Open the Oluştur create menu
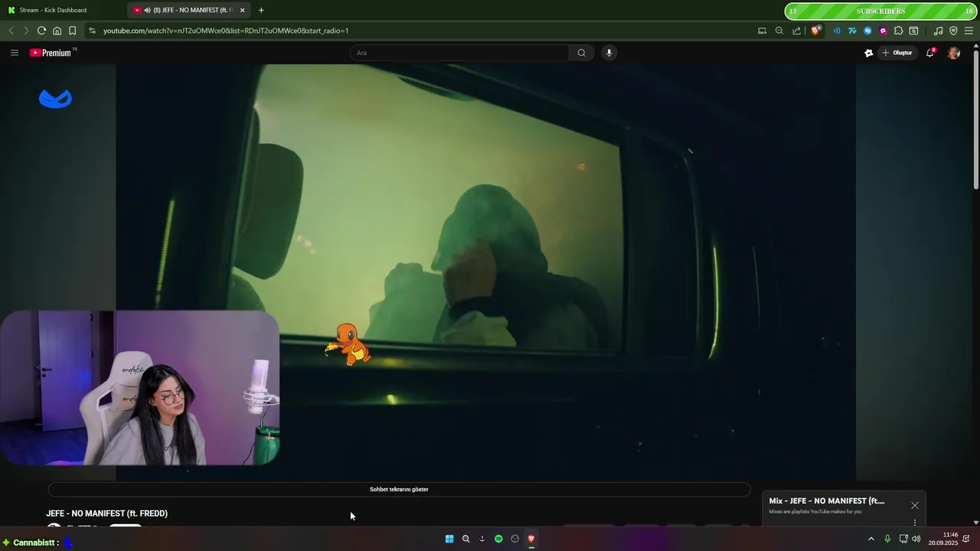Viewport: 980px width, 551px height. tap(897, 53)
